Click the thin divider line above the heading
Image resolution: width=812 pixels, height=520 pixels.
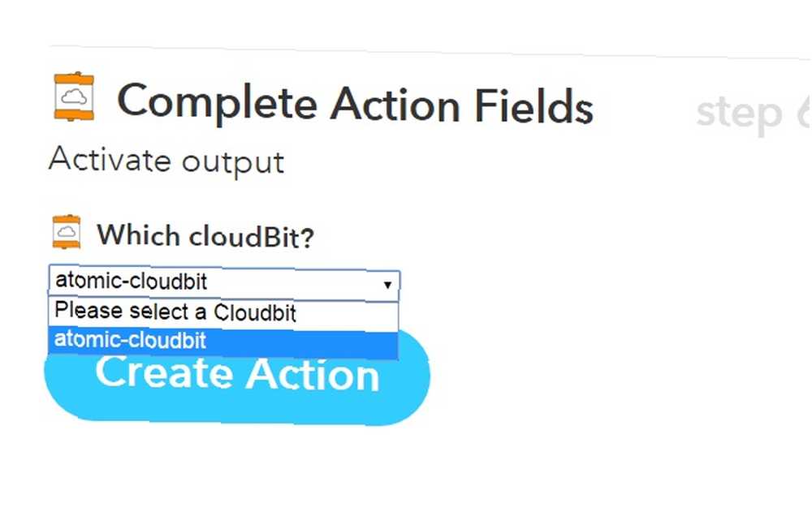tap(430, 52)
